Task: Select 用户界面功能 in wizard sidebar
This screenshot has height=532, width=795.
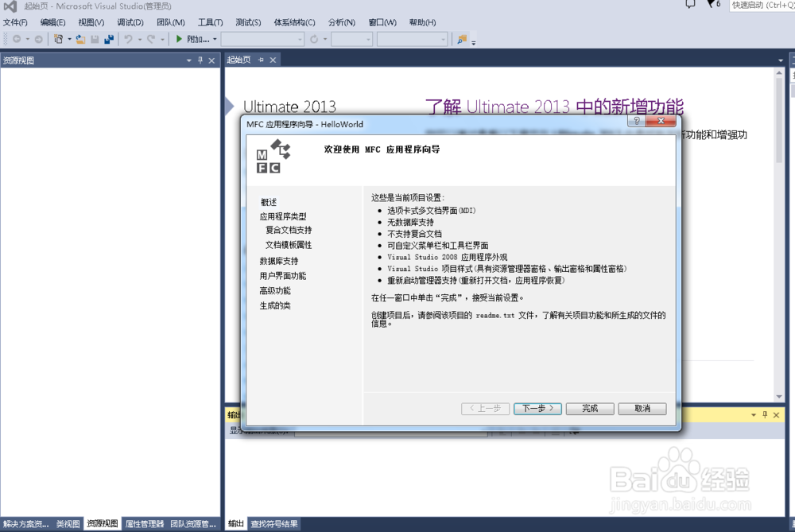Action: point(283,276)
